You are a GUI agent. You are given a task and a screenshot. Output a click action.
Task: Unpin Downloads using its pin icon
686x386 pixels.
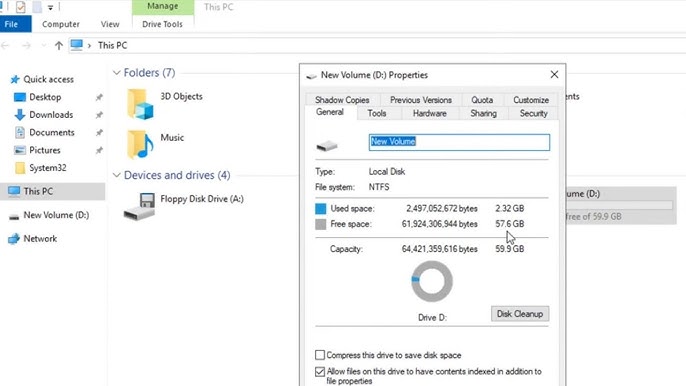pos(99,115)
